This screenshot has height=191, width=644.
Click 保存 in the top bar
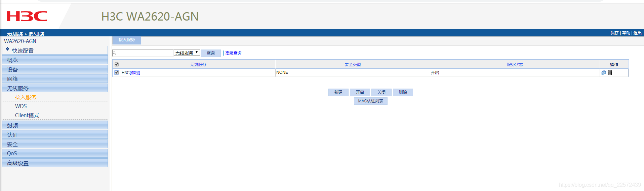click(x=614, y=33)
